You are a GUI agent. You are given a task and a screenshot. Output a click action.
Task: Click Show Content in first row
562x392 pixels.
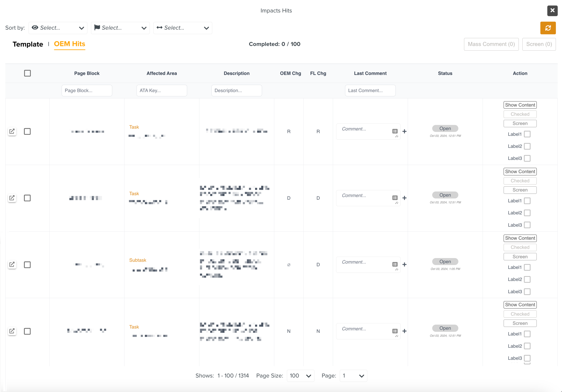(x=520, y=105)
